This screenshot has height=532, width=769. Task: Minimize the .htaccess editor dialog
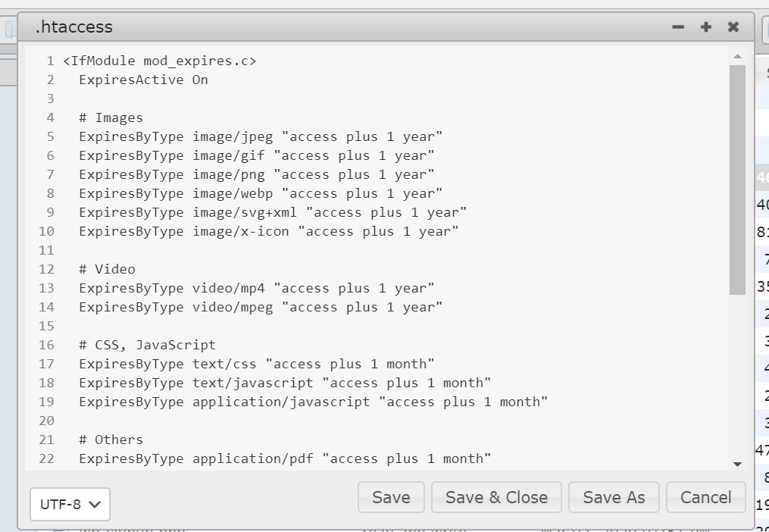pos(678,27)
